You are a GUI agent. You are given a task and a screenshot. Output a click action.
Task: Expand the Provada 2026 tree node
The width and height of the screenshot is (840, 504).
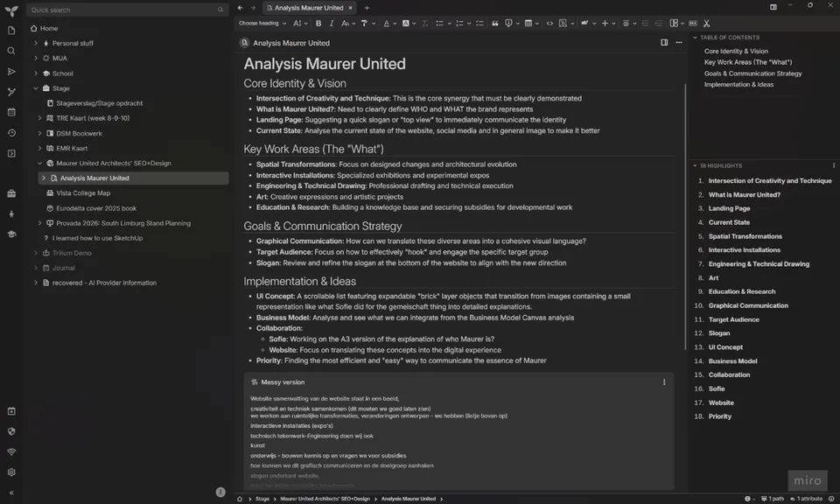pyautogui.click(x=39, y=223)
